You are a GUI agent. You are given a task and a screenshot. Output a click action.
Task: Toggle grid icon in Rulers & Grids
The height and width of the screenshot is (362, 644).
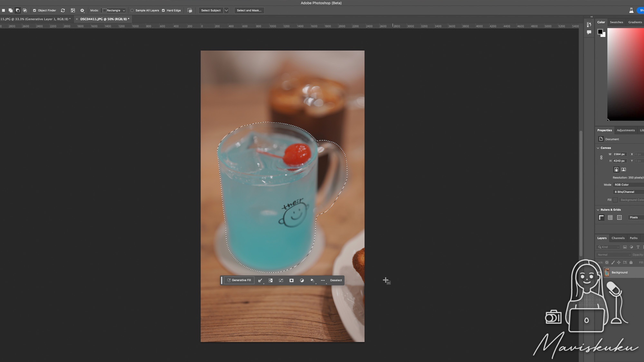coord(610,218)
